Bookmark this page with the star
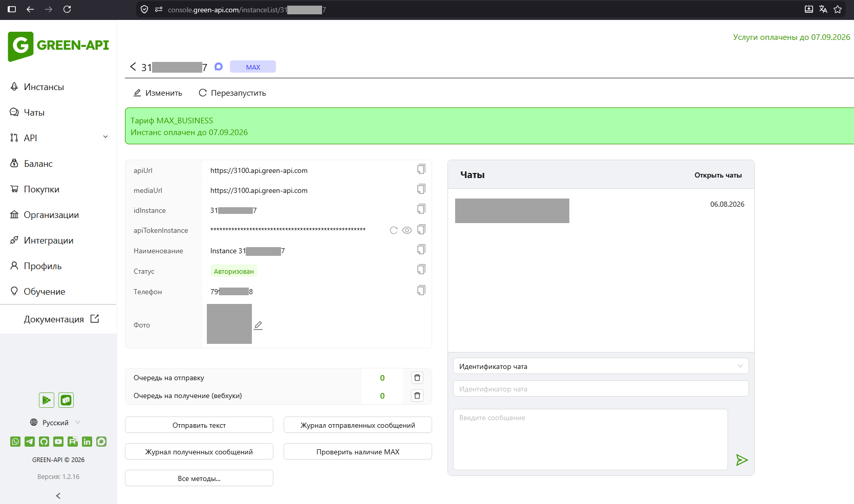Image resolution: width=854 pixels, height=504 pixels. 838,9
